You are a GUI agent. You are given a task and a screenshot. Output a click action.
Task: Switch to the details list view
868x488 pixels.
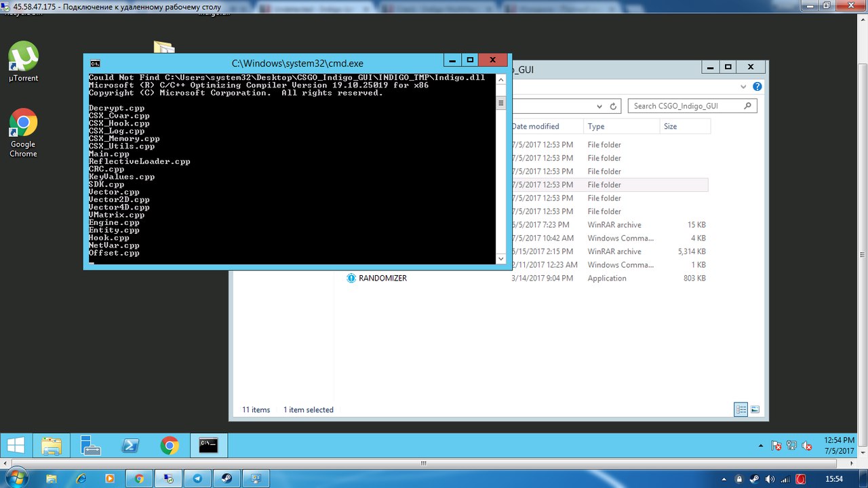tap(741, 409)
